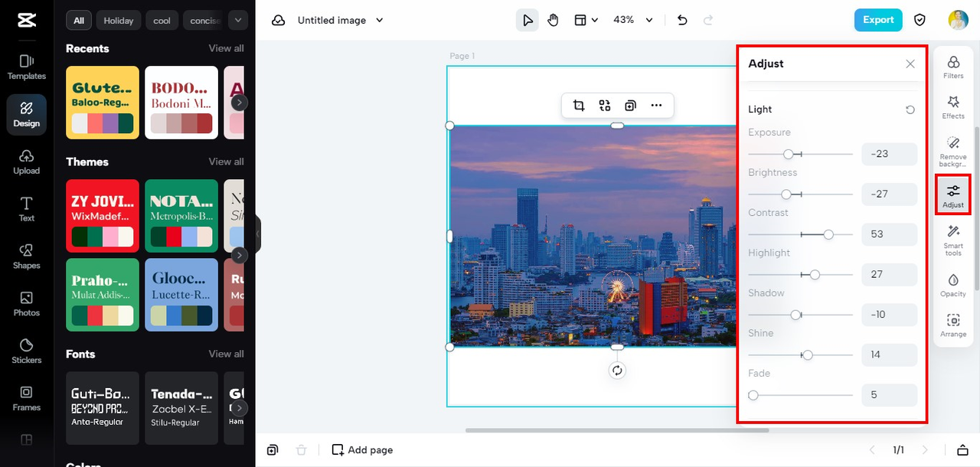The height and width of the screenshot is (467, 980).
Task: Choose the Tenada Zacbel X-E font pair
Action: 181,408
